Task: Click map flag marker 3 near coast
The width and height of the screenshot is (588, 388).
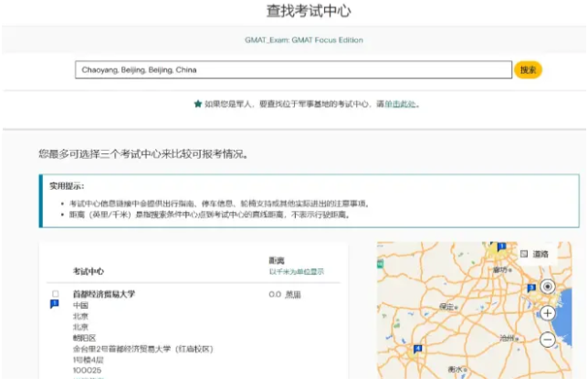Action: (x=531, y=288)
